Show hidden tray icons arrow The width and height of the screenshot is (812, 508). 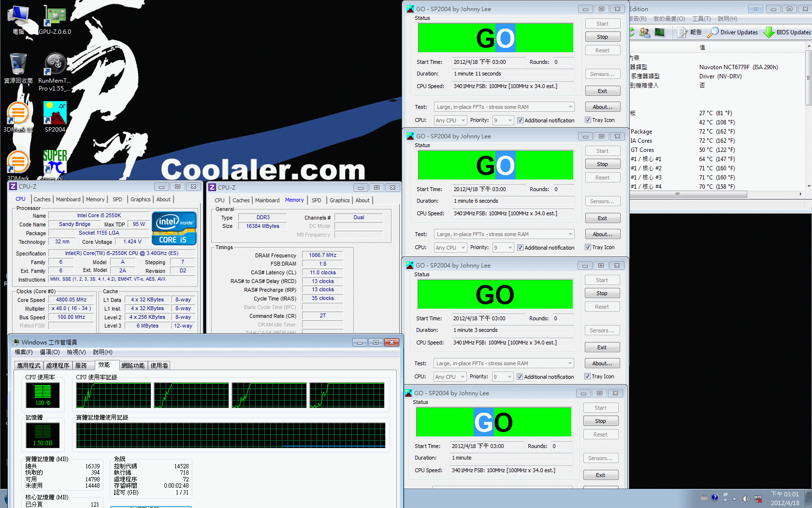coord(735,498)
